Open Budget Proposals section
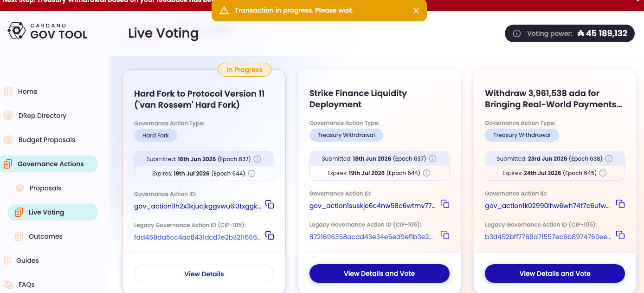Viewport: 644px width, 293px height. [x=46, y=140]
